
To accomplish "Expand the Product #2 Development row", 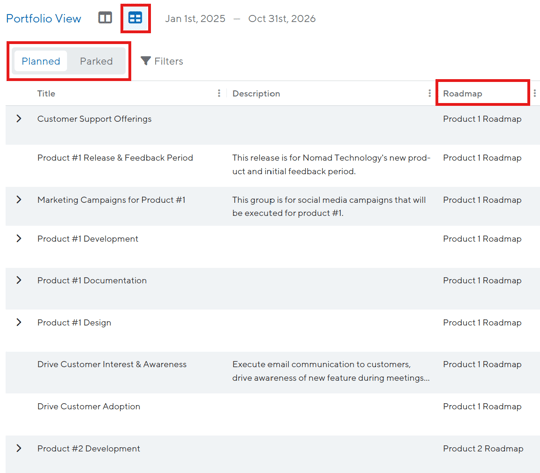I will [19, 448].
